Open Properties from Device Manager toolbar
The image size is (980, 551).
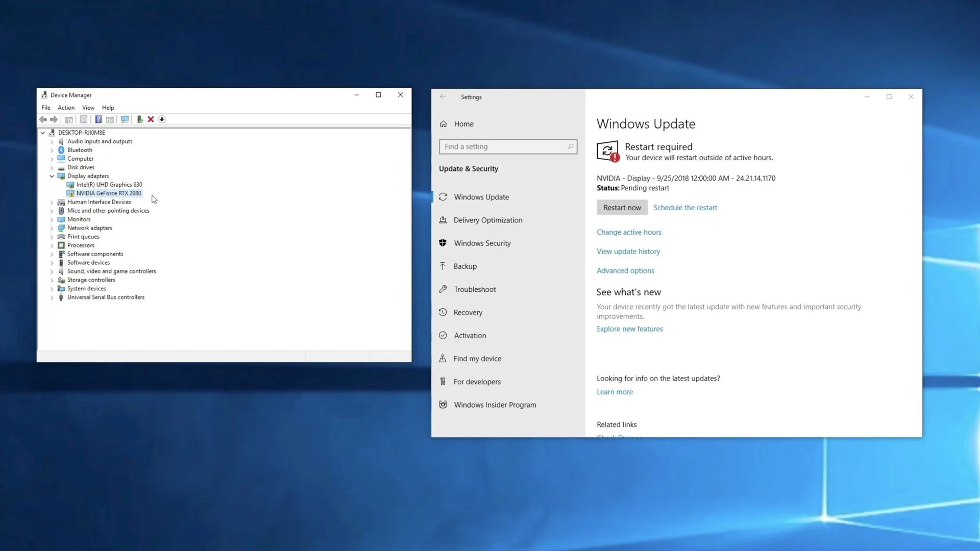[x=84, y=119]
